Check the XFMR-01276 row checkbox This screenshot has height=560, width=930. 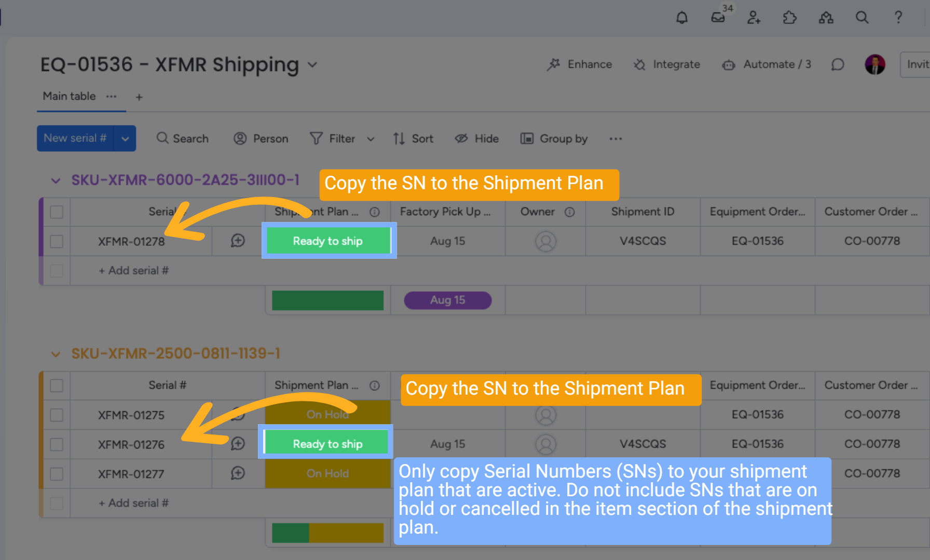point(57,445)
